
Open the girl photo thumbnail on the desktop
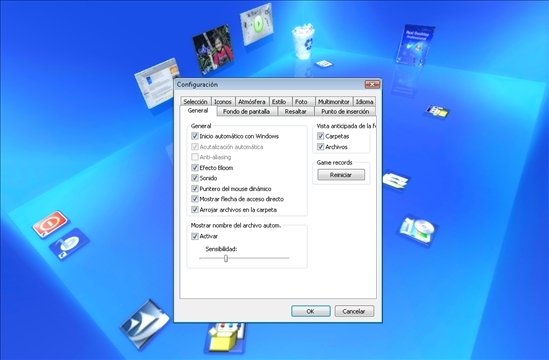click(x=213, y=48)
